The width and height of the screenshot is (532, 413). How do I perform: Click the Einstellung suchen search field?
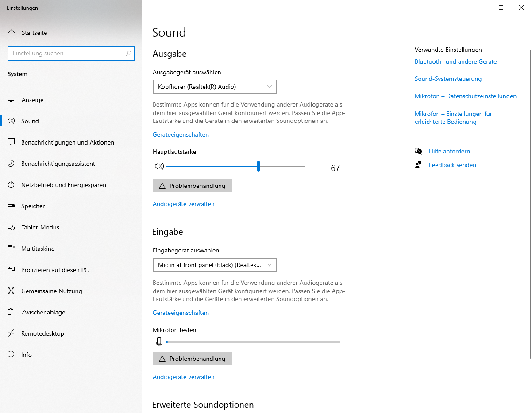tap(71, 54)
